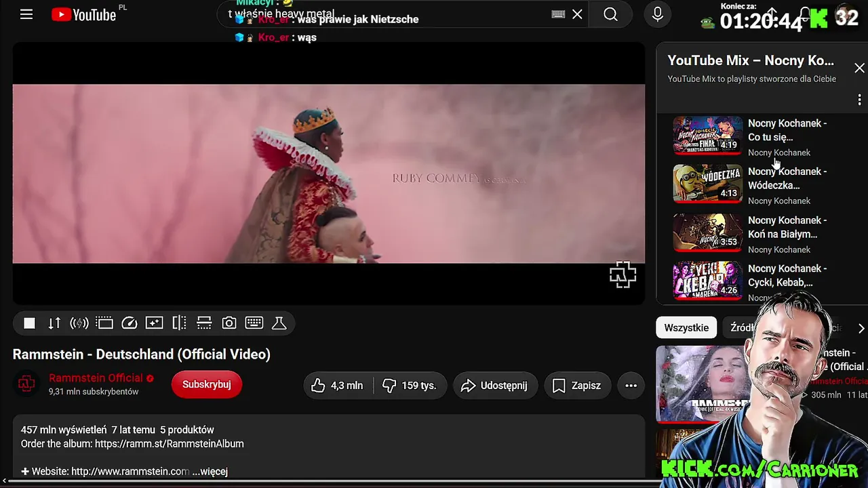Click the Rammstein Deutschland video player
Viewport: 868px width, 488px height.
329,174
